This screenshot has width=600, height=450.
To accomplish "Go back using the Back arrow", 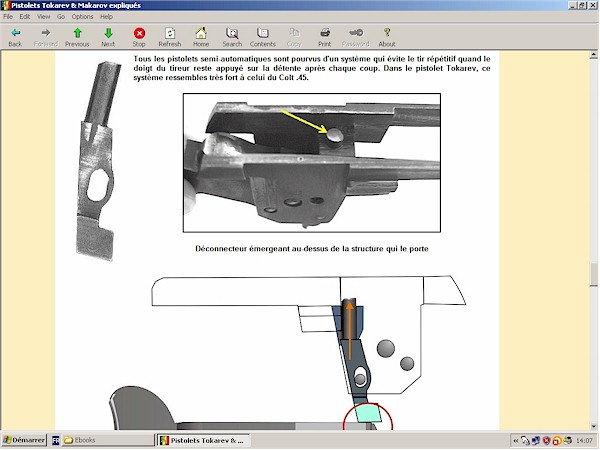I will pos(15,37).
